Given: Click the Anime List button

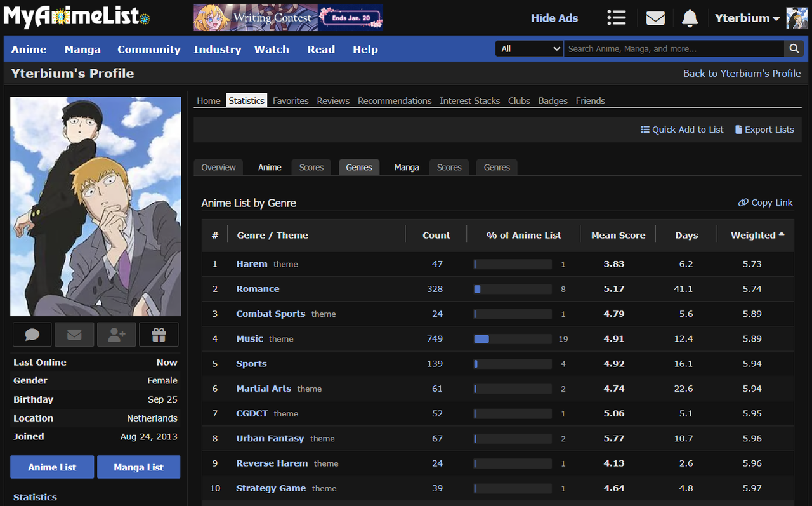Looking at the screenshot, I should 52,467.
